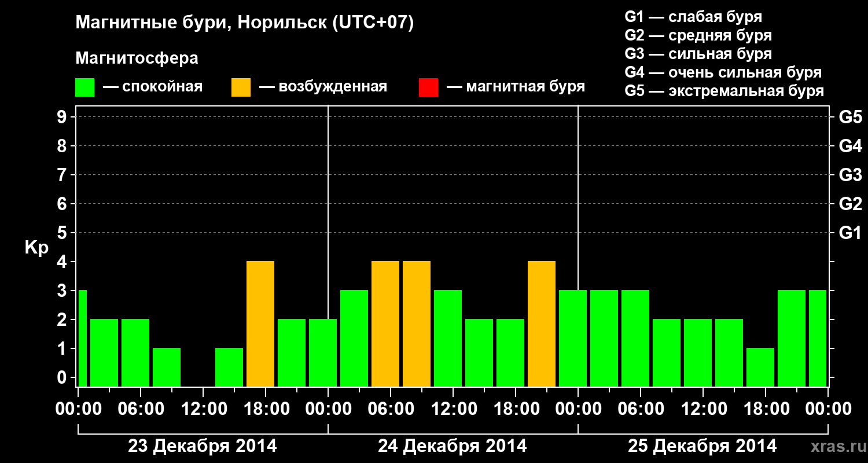Click the 'G3 — сильная буря' legend line
The width and height of the screenshot is (868, 463).
pos(698,54)
